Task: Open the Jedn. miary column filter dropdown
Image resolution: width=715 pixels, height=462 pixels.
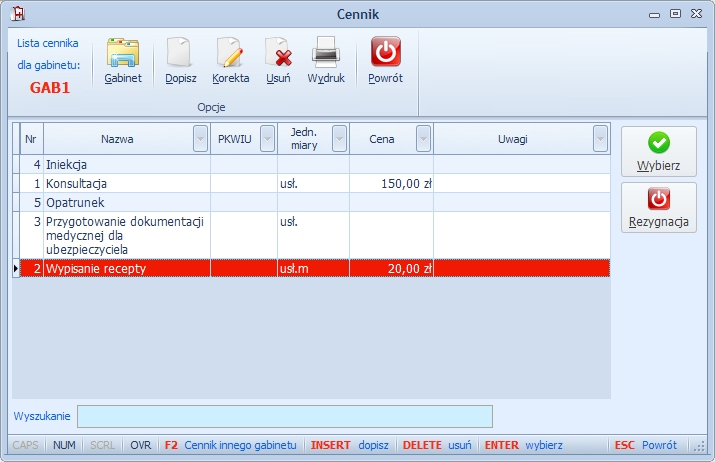Action: (x=339, y=138)
